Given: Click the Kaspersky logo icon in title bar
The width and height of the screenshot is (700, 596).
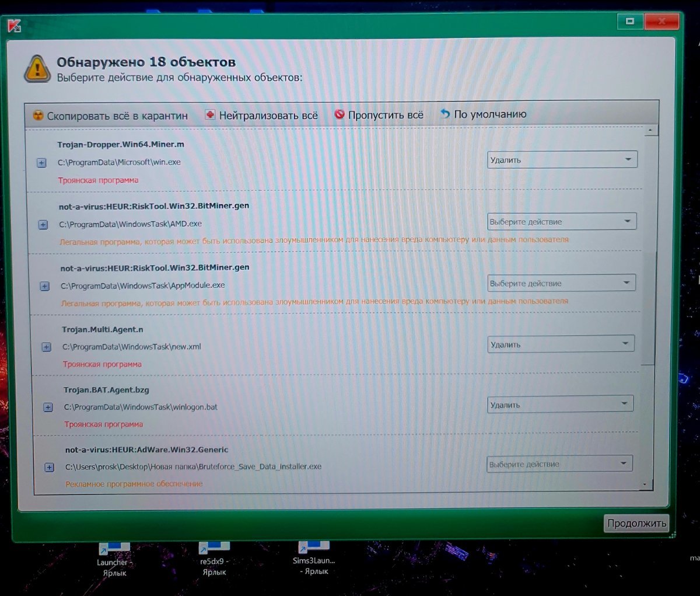Looking at the screenshot, I should pyautogui.click(x=14, y=26).
